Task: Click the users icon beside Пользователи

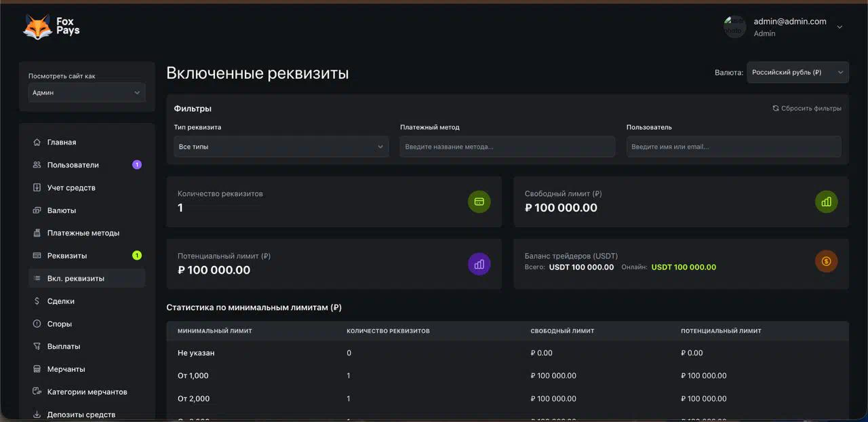Action: 37,165
